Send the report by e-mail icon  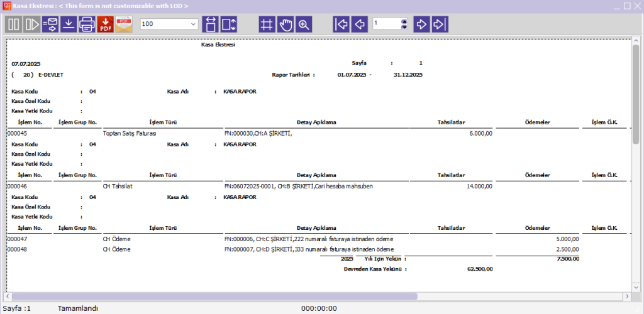coord(50,24)
